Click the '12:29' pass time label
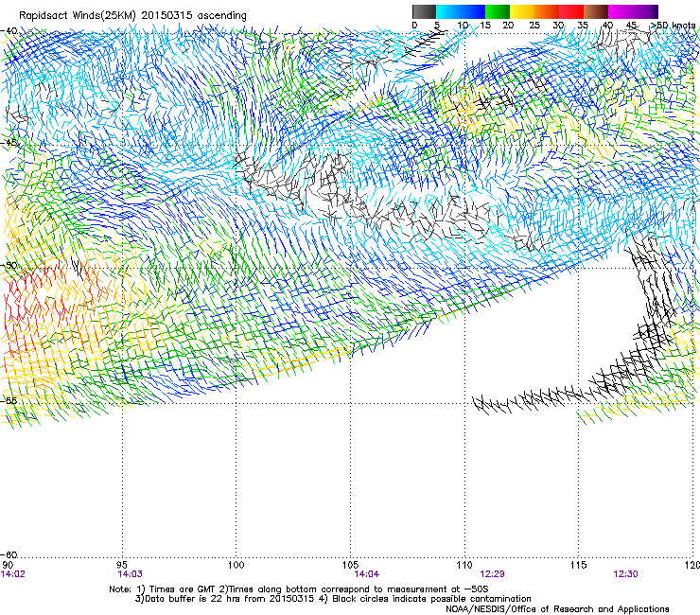The width and height of the screenshot is (700, 615). click(x=492, y=574)
